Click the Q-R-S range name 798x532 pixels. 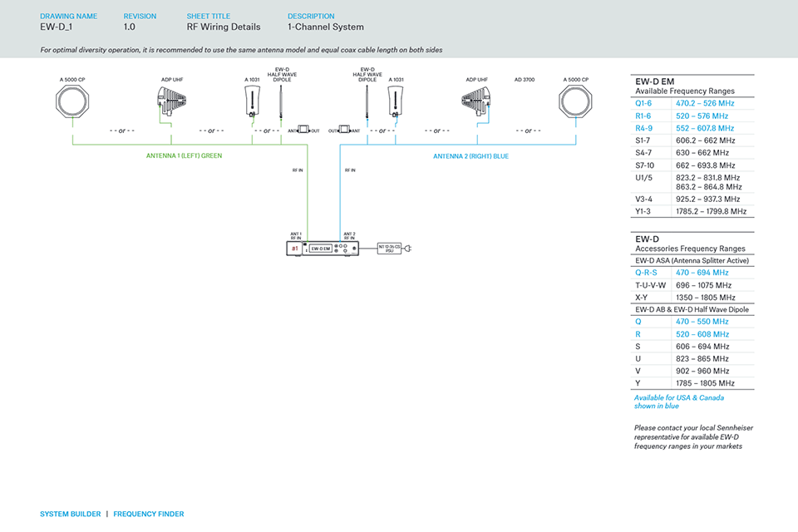click(646, 273)
